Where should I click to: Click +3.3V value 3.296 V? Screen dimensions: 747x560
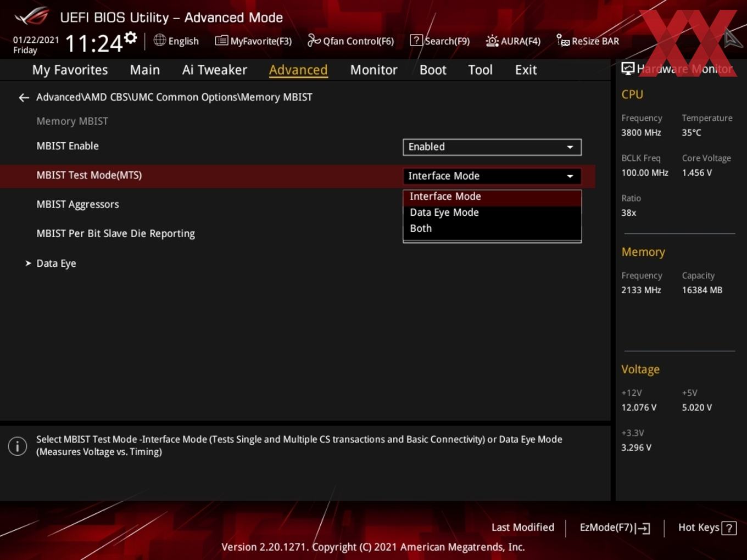[x=637, y=448]
